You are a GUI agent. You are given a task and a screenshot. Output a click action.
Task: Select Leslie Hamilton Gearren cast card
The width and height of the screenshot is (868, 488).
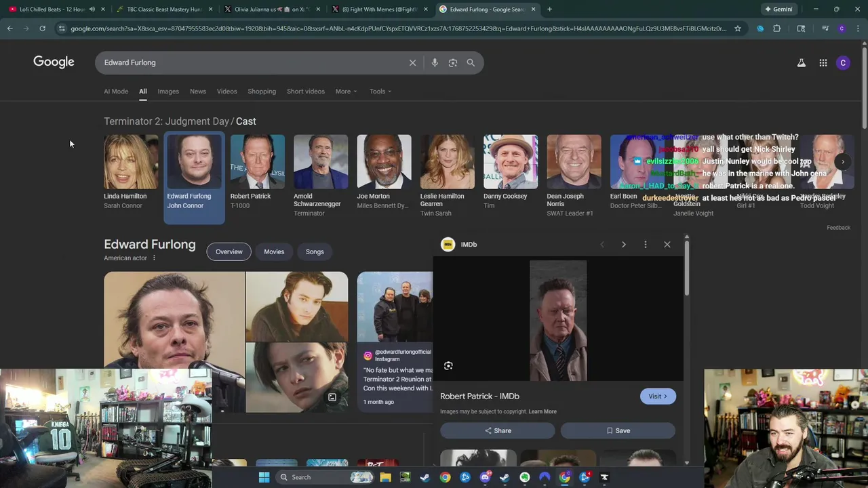tap(447, 176)
